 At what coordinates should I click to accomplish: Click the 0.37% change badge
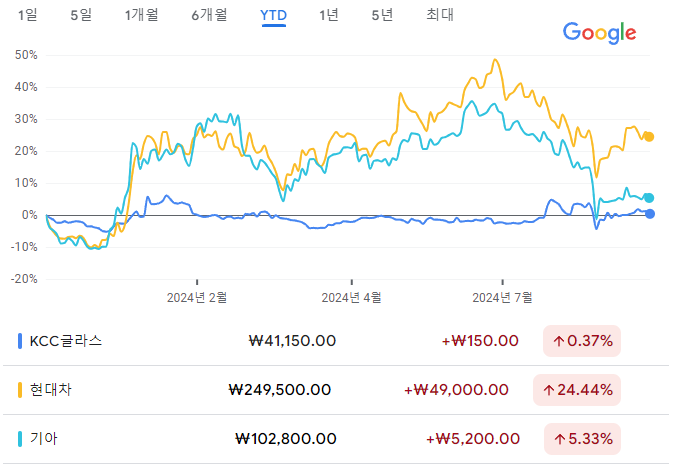pyautogui.click(x=582, y=341)
